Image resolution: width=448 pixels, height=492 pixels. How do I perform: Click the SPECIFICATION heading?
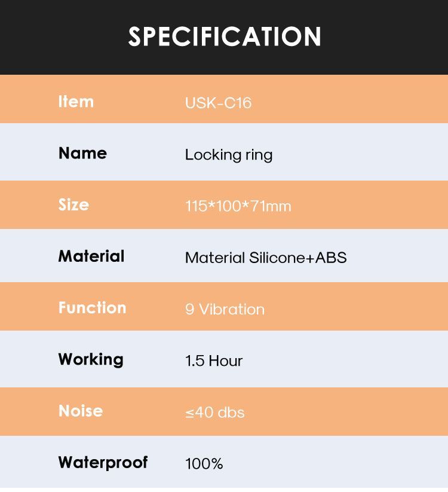(x=225, y=36)
